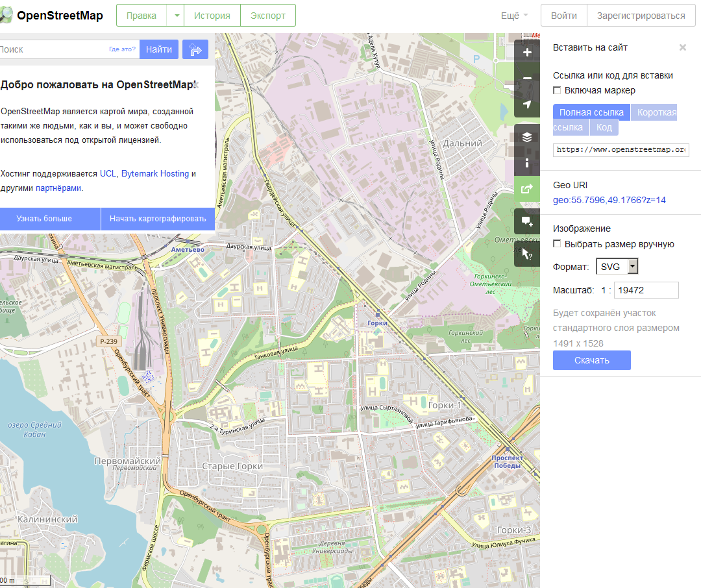Click the 'Деревня Универсиады' label
The image size is (701, 588).
pos(332,547)
